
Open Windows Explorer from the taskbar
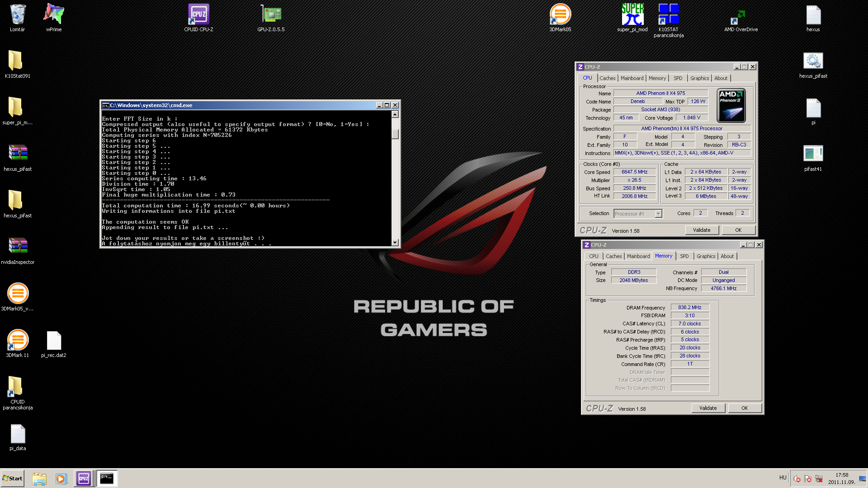click(x=39, y=479)
